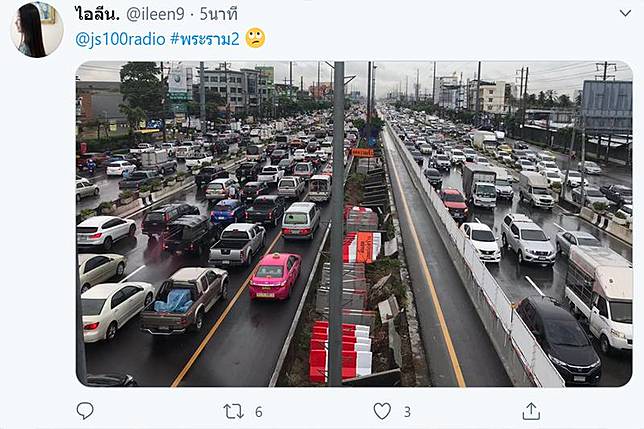This screenshot has width=644, height=429.
Task: Open the traffic jam photo in full view
Action: [x=354, y=224]
